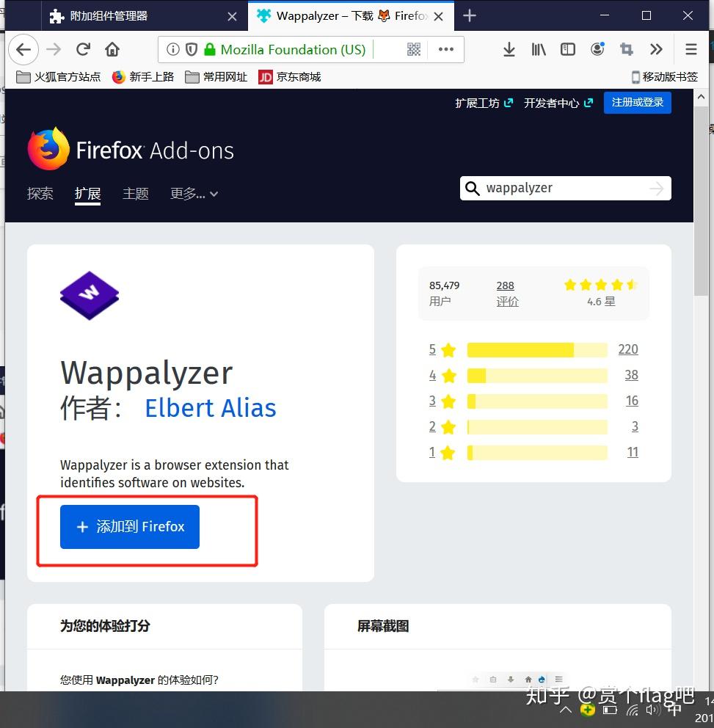Open the 火狐官方站点 bookmark folder
The width and height of the screenshot is (714, 728).
point(58,77)
